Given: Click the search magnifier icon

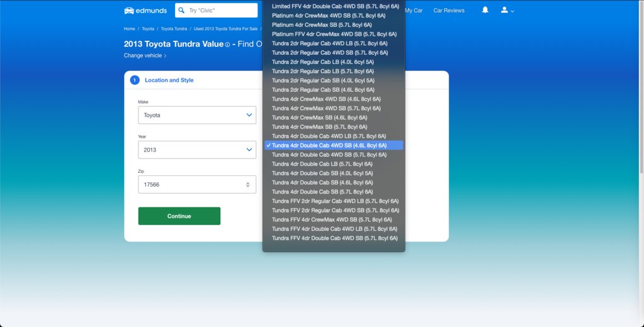Looking at the screenshot, I should pos(181,10).
